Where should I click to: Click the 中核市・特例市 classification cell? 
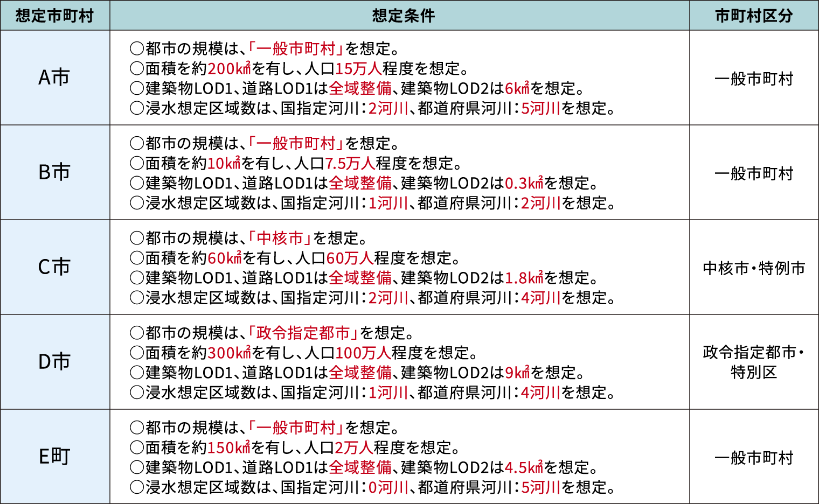pyautogui.click(x=753, y=268)
